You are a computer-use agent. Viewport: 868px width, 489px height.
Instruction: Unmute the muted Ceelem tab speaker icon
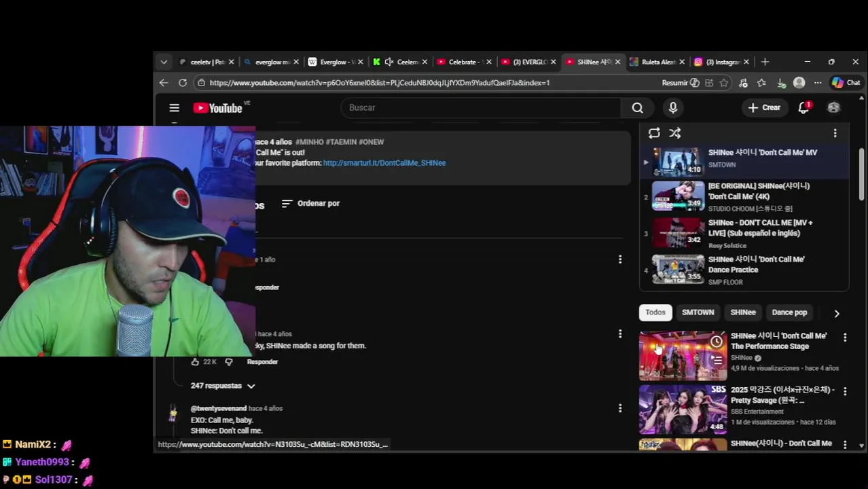(x=389, y=62)
